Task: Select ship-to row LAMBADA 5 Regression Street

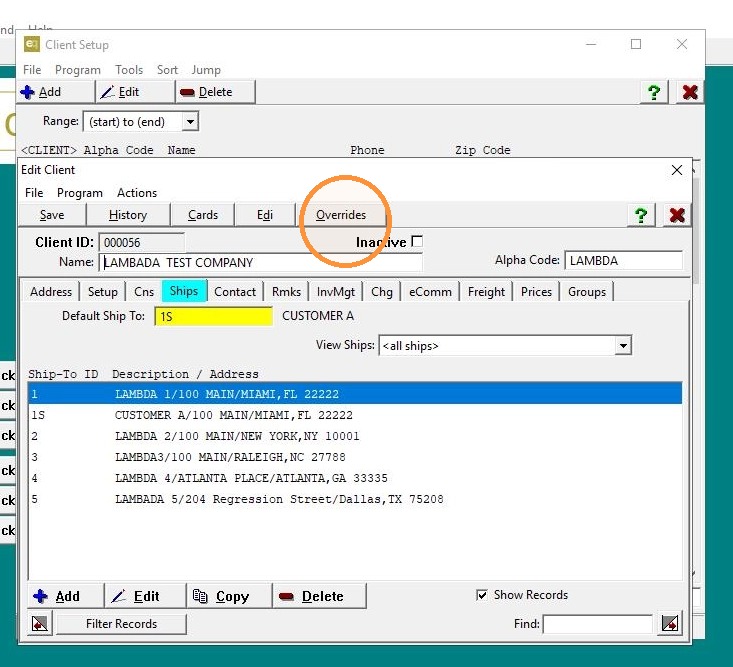Action: click(355, 499)
